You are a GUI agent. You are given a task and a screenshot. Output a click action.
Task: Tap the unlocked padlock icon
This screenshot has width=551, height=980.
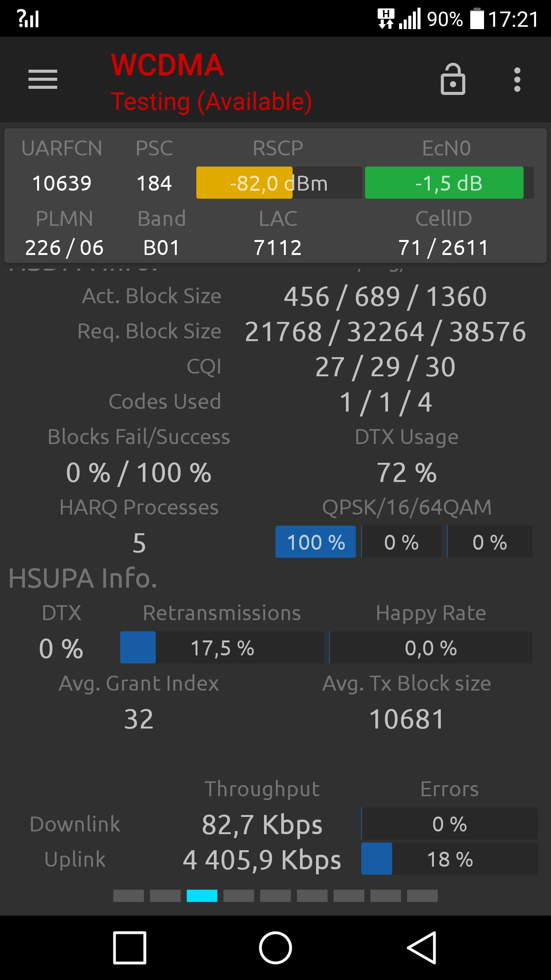pos(453,79)
